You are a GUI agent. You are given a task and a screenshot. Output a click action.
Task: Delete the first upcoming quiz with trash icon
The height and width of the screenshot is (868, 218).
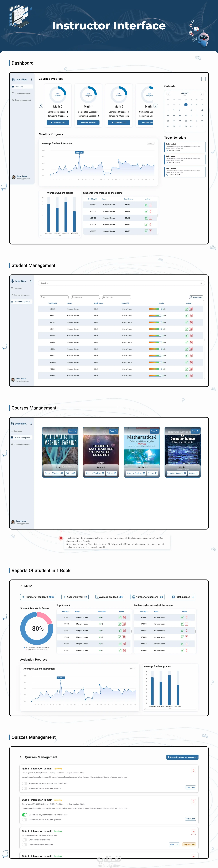coord(193,770)
